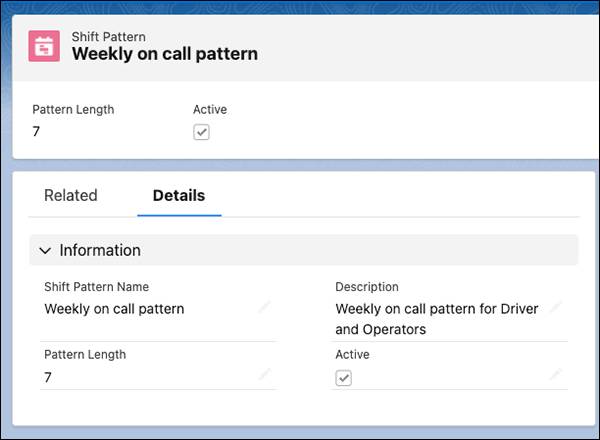This screenshot has width=600, height=440.
Task: Edit Shift Pattern Name using pencil icon
Action: (264, 307)
